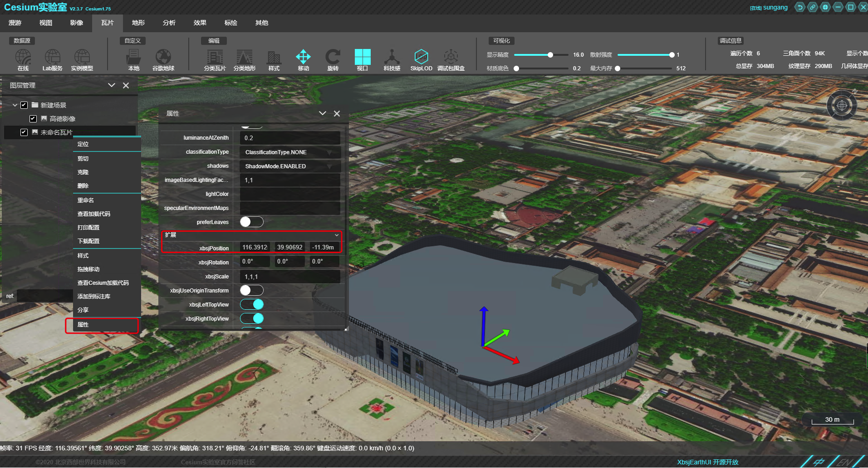Choose 属性 from the context menu
This screenshot has height=468, width=868.
tap(83, 325)
